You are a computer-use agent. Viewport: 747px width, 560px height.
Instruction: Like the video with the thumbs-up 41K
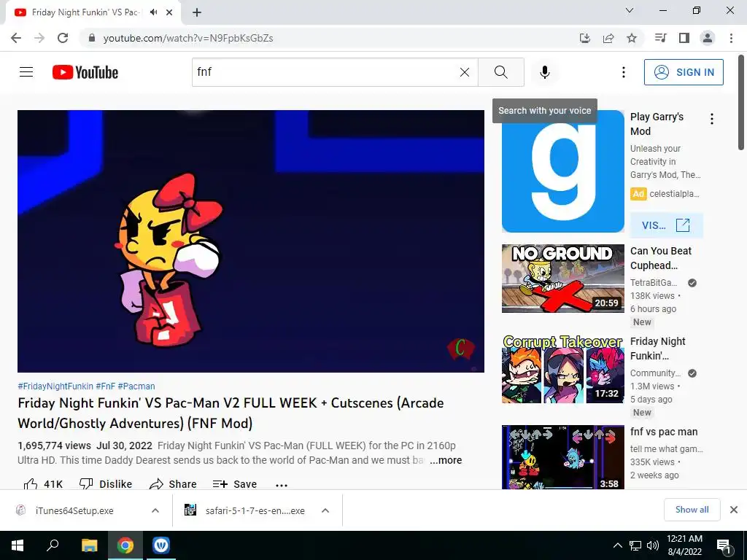[43, 484]
